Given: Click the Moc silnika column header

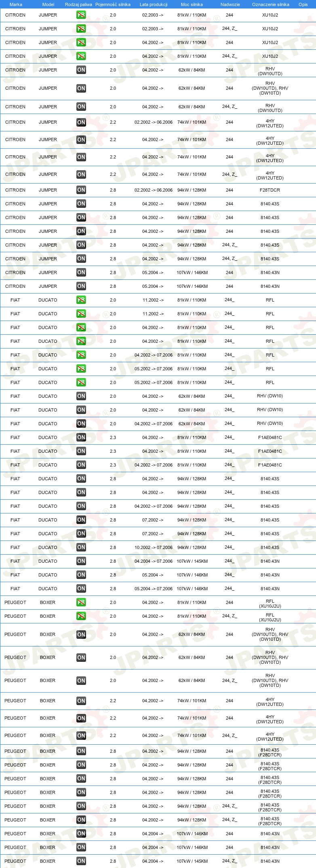Looking at the screenshot, I should point(192,4).
